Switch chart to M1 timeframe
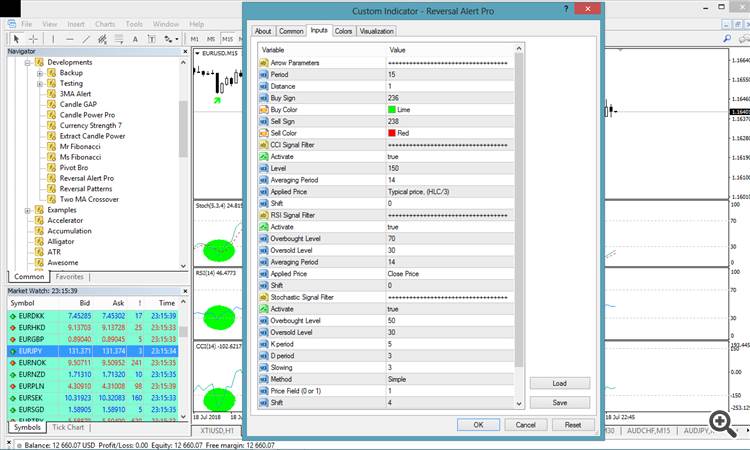 click(195, 39)
